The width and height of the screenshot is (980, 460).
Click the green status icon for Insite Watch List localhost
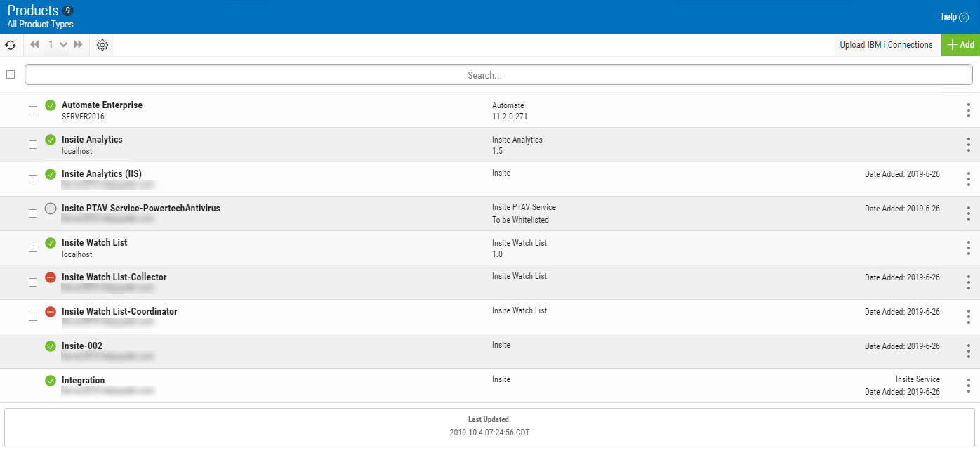coord(51,243)
